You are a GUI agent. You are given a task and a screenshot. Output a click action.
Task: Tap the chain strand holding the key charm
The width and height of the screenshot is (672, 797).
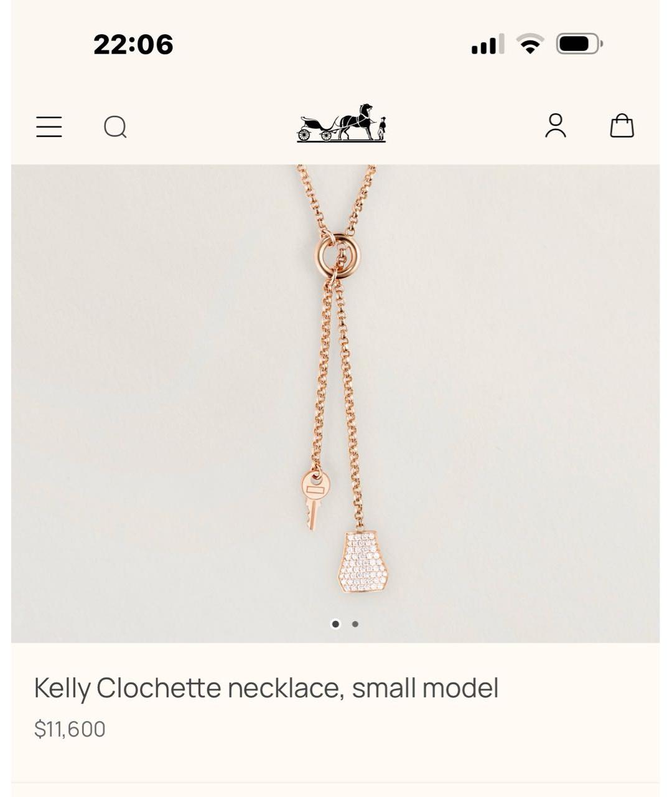click(322, 374)
